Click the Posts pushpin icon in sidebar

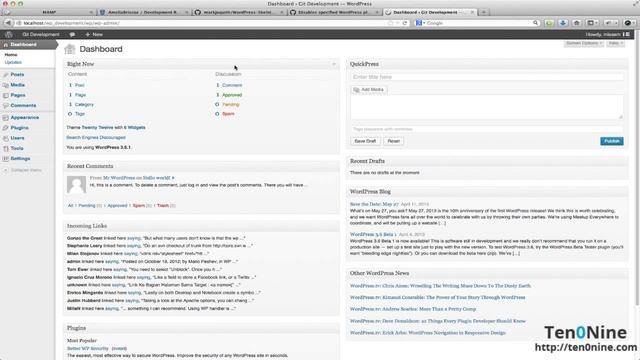click(6, 75)
